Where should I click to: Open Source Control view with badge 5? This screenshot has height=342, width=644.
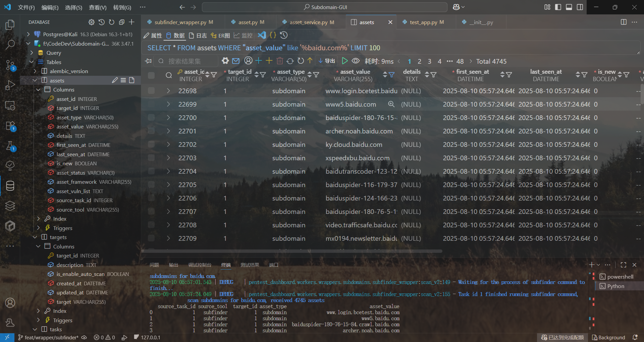pos(10,65)
